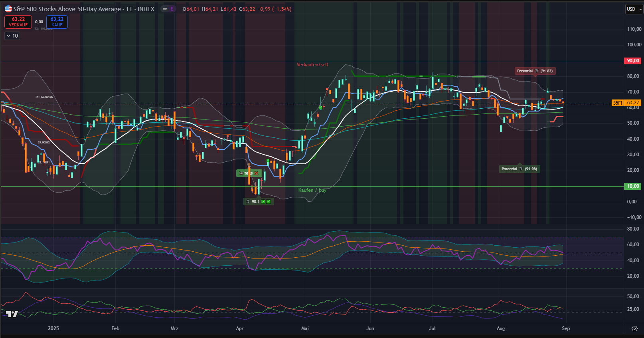
Task: Collapse the indicator legend showing 10
Action: 12,36
